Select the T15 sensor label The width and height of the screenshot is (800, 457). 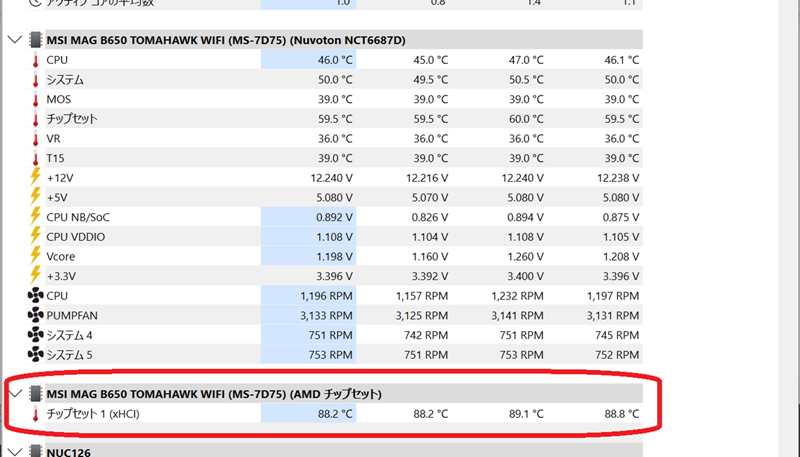pos(56,159)
